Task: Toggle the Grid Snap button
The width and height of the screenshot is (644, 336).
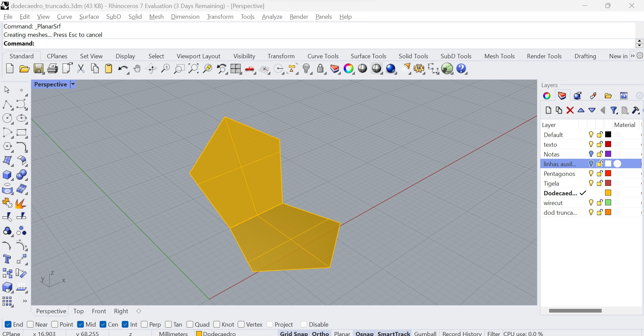Action: coord(294,333)
